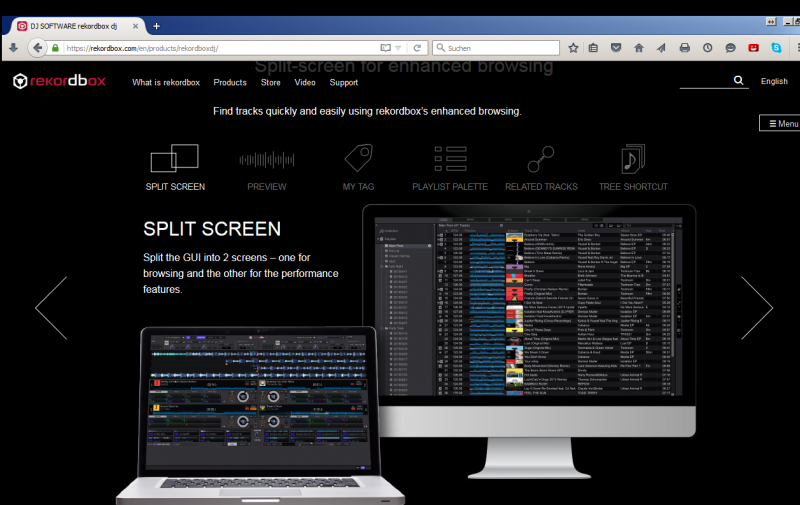Click the secure padlock icon in address bar
Screen dimensions: 800x505
click(55, 48)
